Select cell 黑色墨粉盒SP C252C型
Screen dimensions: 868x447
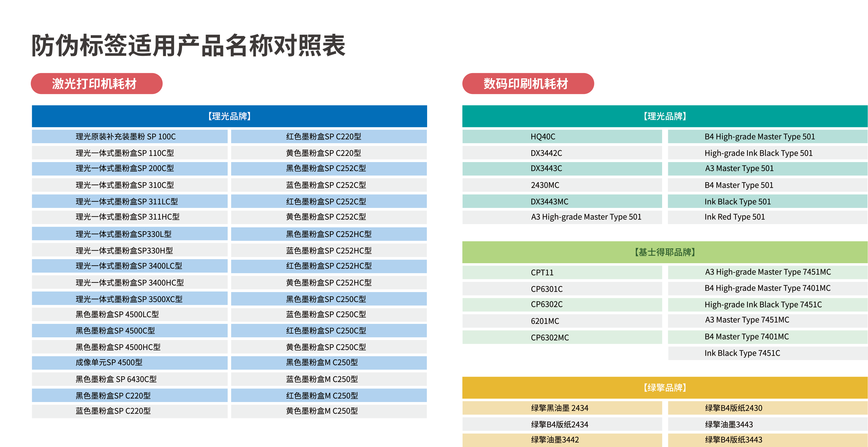pos(329,169)
